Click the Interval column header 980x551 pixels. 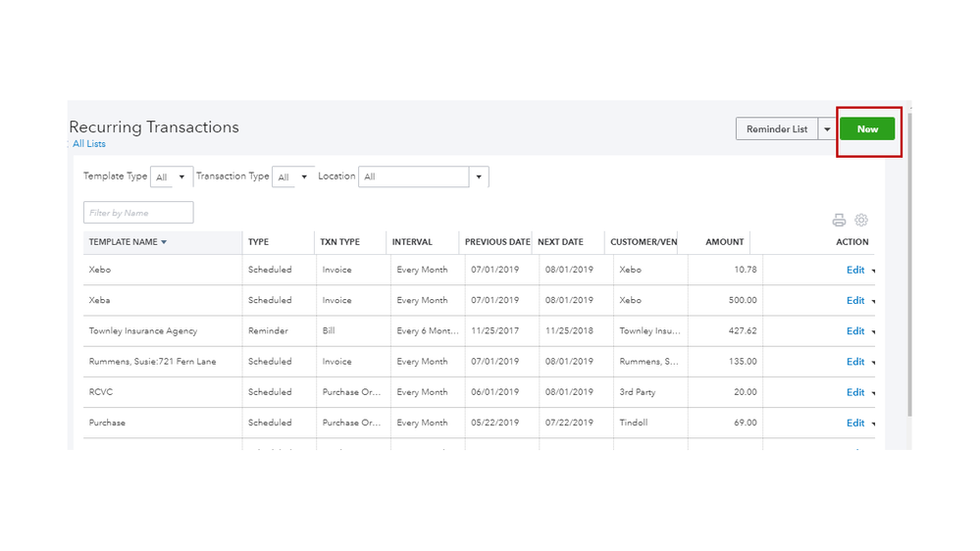(x=412, y=242)
